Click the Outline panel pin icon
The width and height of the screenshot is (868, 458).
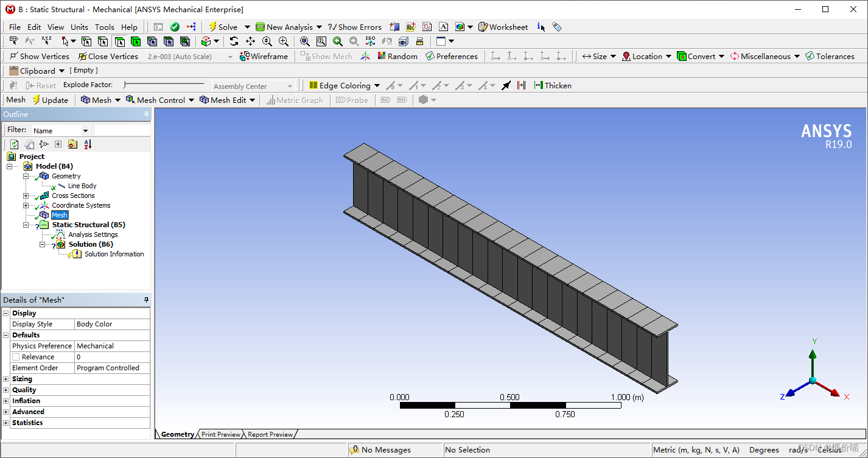point(146,114)
